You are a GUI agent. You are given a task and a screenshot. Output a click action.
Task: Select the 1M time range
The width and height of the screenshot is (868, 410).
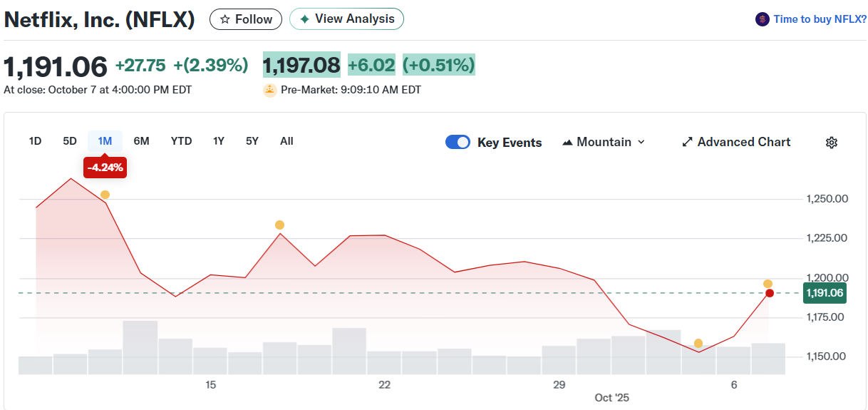(105, 141)
